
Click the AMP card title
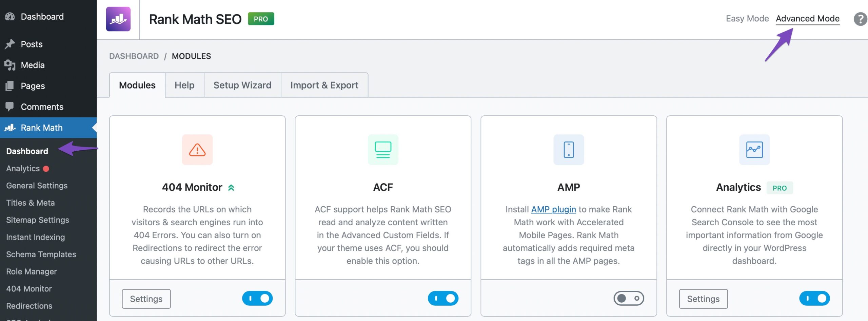(x=569, y=187)
